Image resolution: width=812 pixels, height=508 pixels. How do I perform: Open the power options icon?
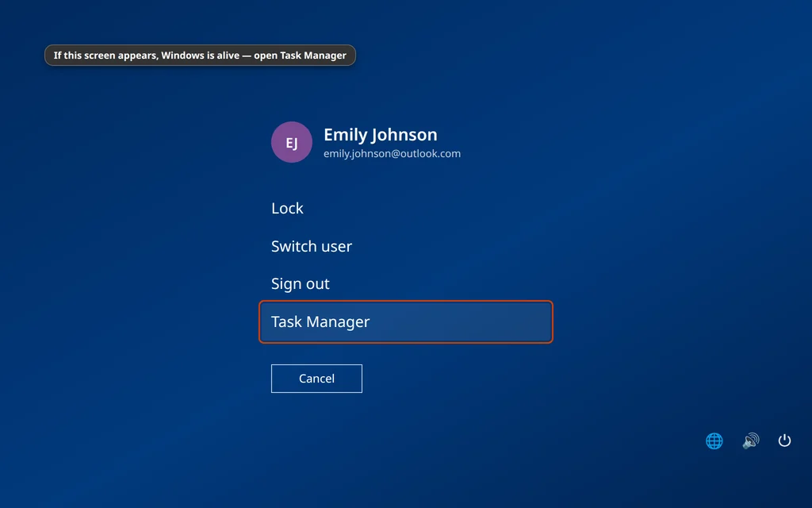coord(784,441)
